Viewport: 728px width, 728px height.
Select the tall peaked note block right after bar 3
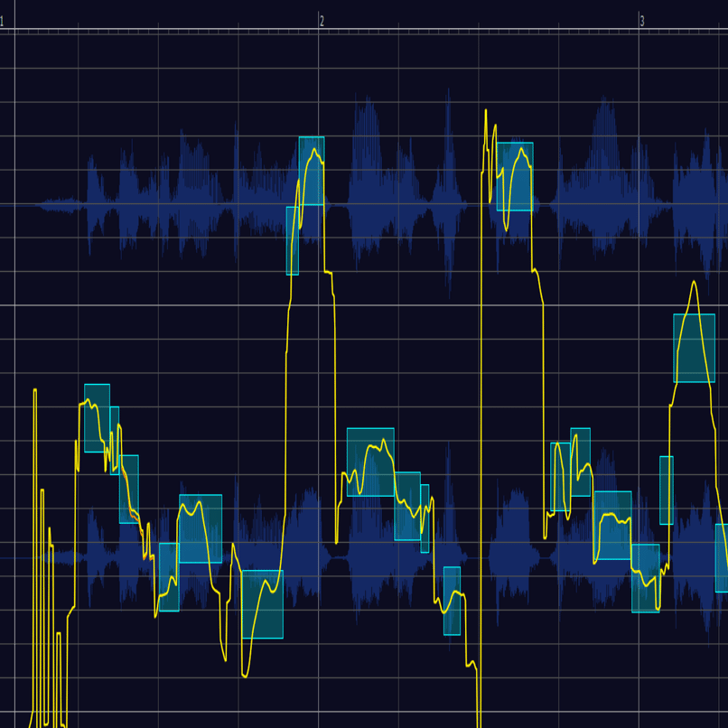694,349
